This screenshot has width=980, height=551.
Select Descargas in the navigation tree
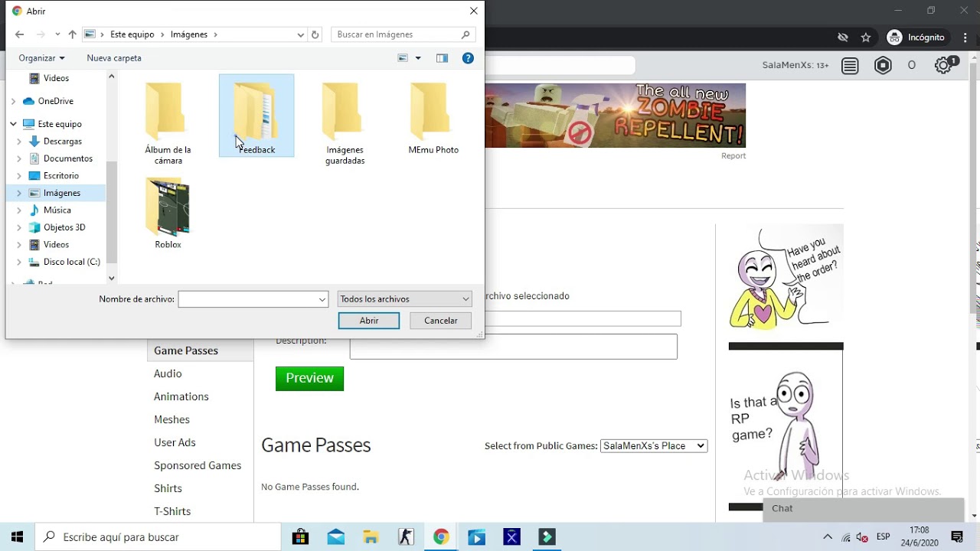[x=63, y=142]
